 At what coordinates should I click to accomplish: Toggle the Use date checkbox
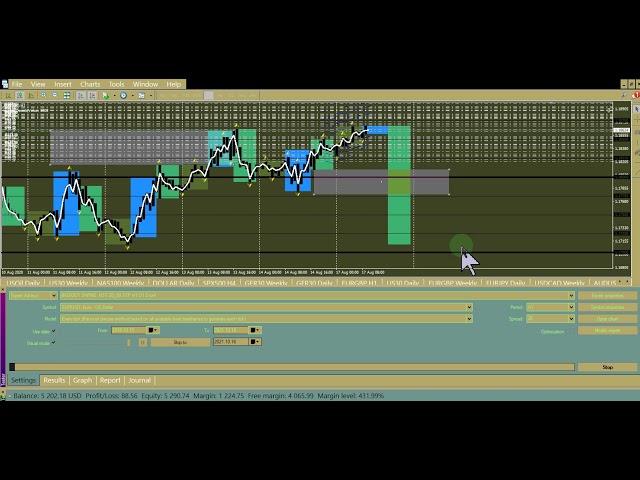tap(54, 331)
